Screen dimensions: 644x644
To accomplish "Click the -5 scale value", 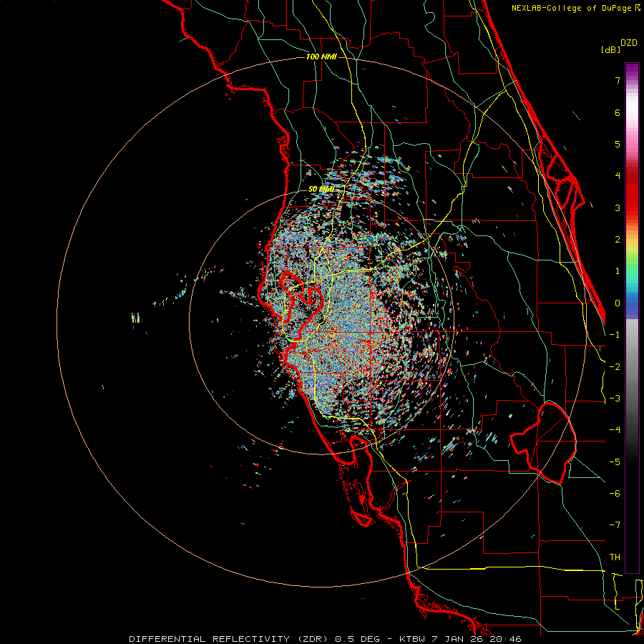I will click(x=615, y=462).
